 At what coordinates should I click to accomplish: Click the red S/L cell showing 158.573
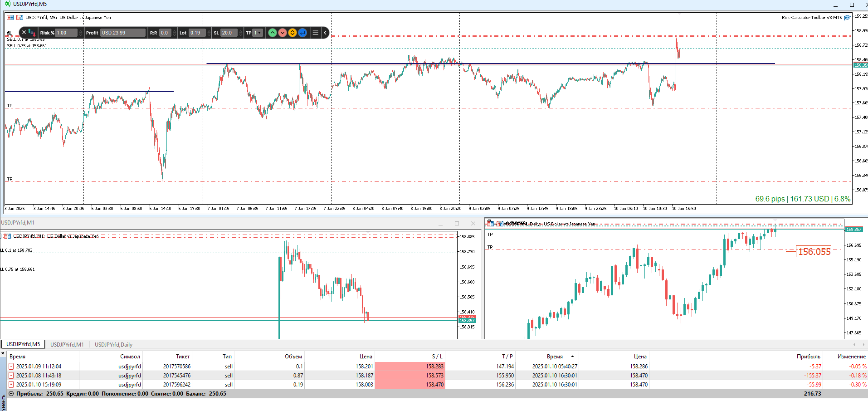pos(410,376)
